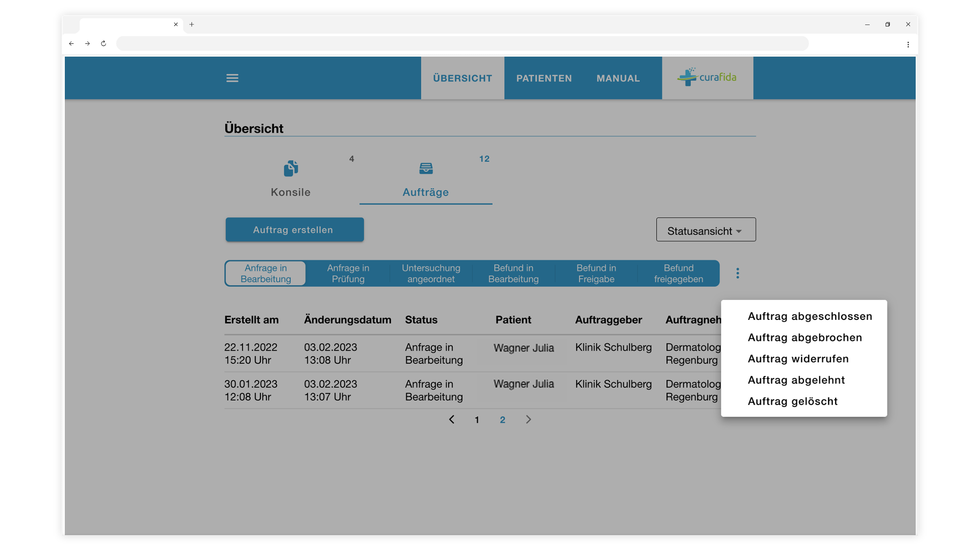Click Klinik Schulberg in the 22.11.2022 row
980x551 pixels.
click(614, 347)
